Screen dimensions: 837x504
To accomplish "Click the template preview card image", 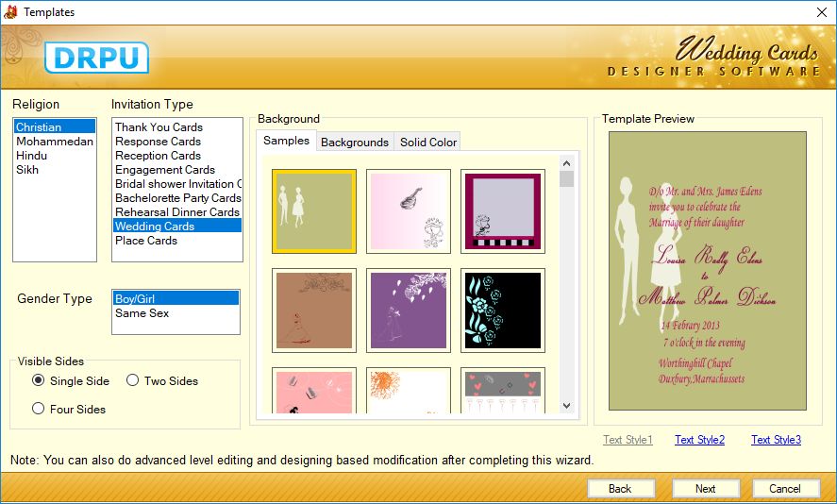I will pyautogui.click(x=708, y=271).
